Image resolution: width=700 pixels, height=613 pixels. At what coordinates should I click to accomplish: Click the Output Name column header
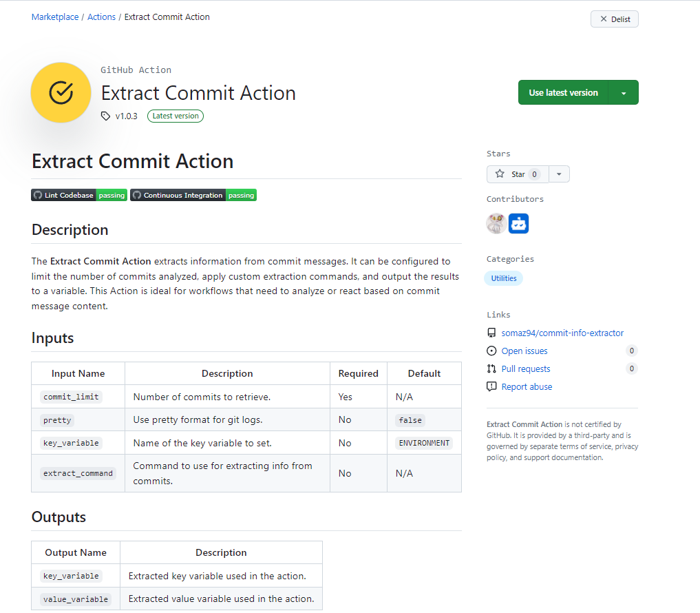tap(76, 552)
